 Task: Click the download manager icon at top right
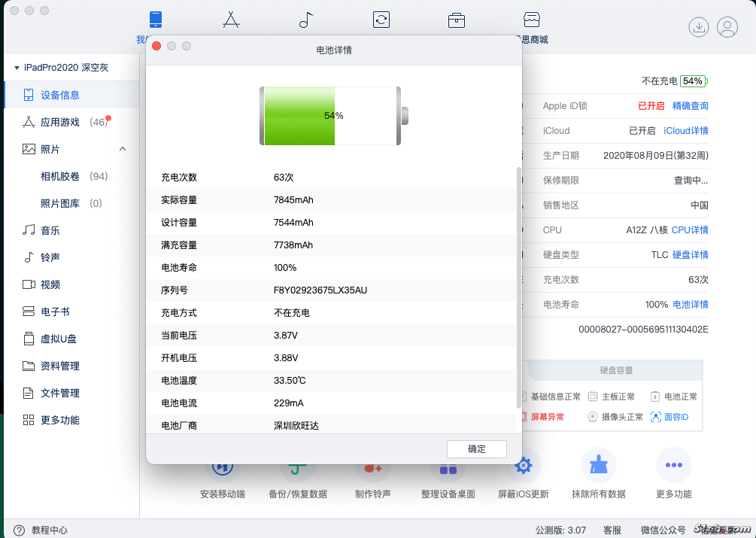click(x=699, y=27)
